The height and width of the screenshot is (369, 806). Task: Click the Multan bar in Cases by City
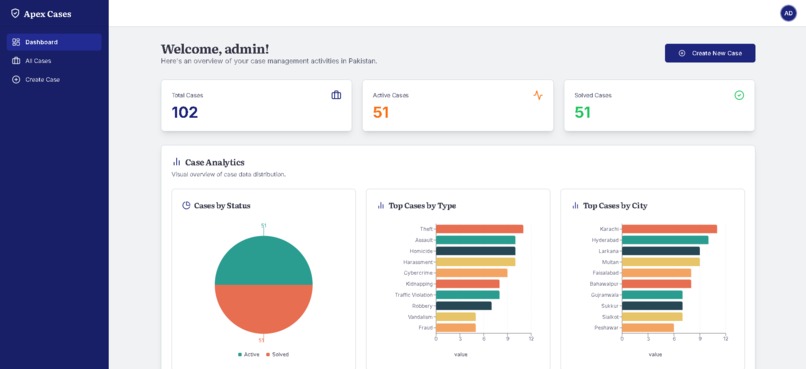coord(661,262)
